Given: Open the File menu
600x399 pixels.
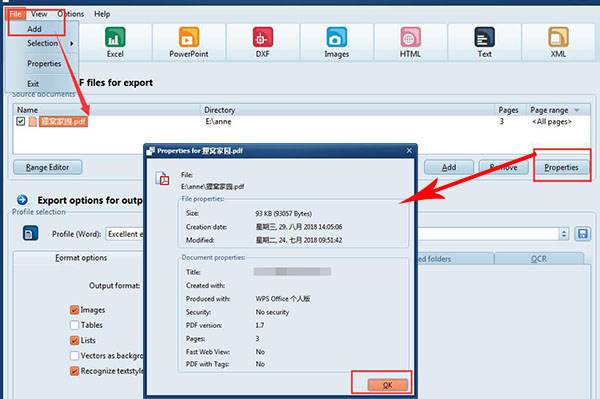Looking at the screenshot, I should pos(15,14).
